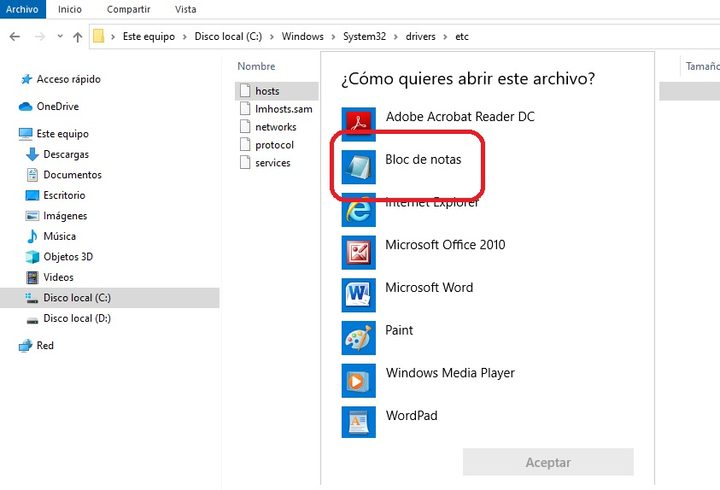
Task: Select the protocol file name
Action: [275, 145]
